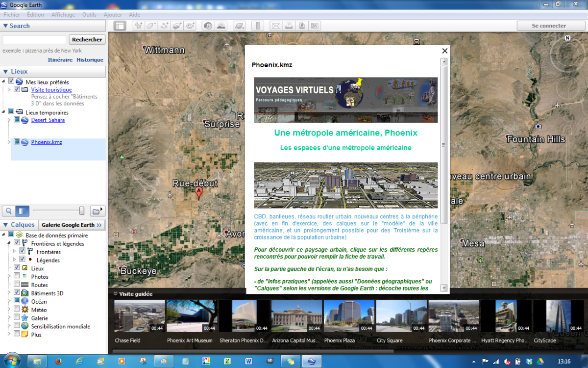This screenshot has width=588, height=368.
Task: Toggle the sunlight across landscape icon
Action: click(221, 26)
